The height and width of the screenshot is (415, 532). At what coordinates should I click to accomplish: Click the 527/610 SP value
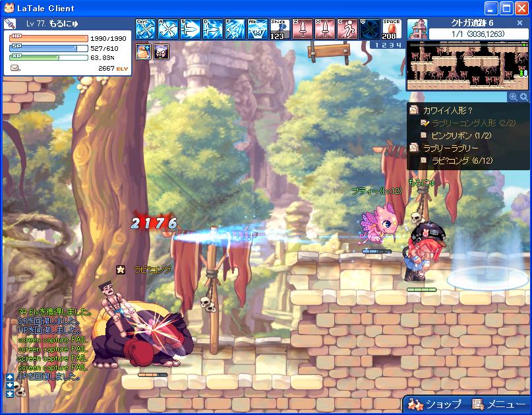(104, 48)
